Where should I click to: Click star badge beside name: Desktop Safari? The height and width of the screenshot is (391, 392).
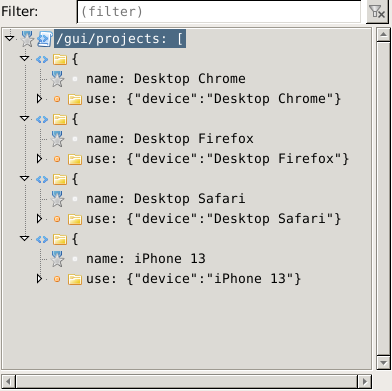coord(57,199)
